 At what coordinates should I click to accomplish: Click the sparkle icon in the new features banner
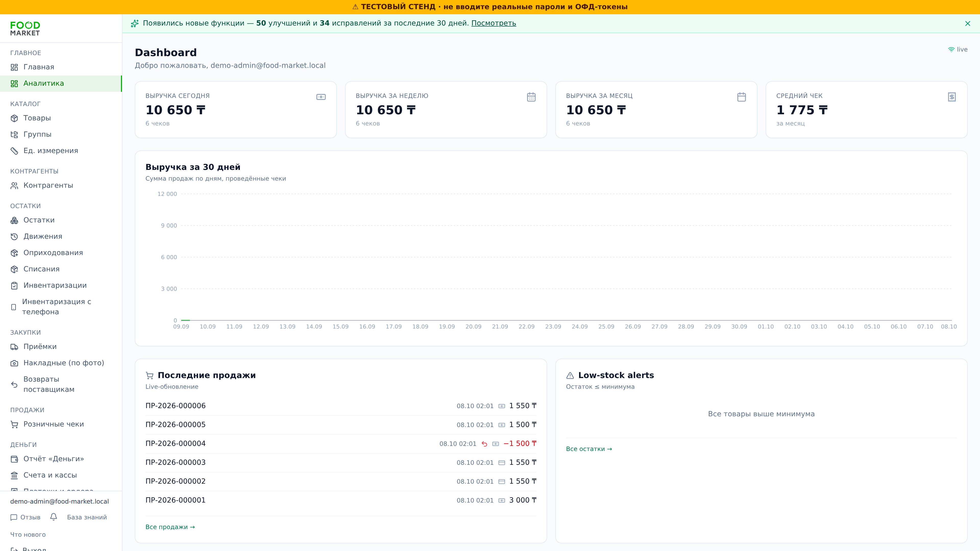[x=135, y=23]
